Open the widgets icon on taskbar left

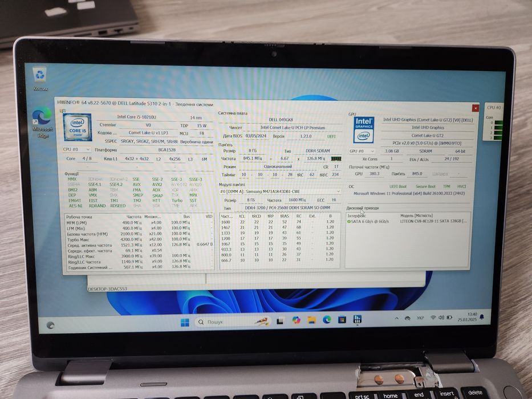point(51,325)
